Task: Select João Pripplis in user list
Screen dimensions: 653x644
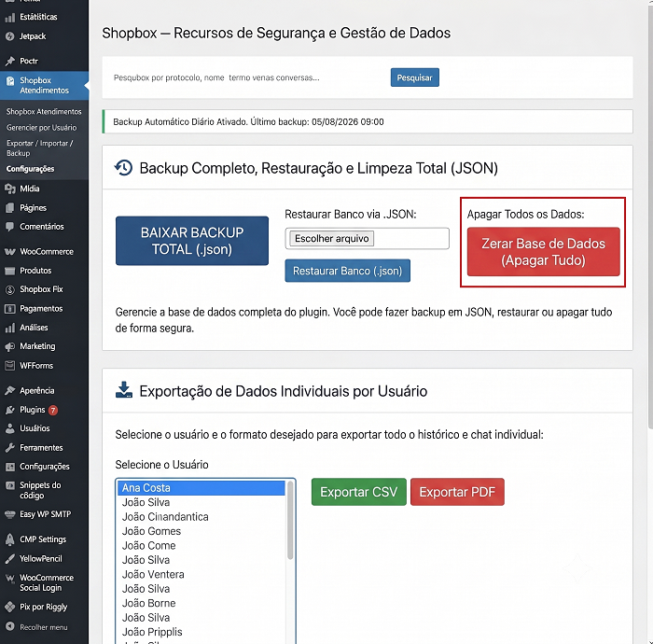Action: click(x=201, y=632)
